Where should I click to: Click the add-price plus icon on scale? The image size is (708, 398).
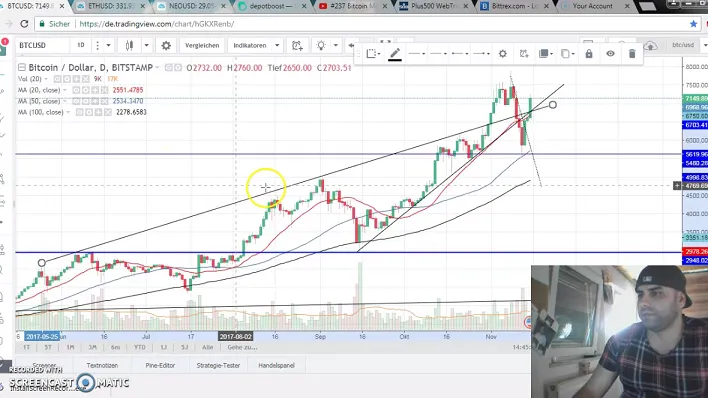tap(677, 186)
